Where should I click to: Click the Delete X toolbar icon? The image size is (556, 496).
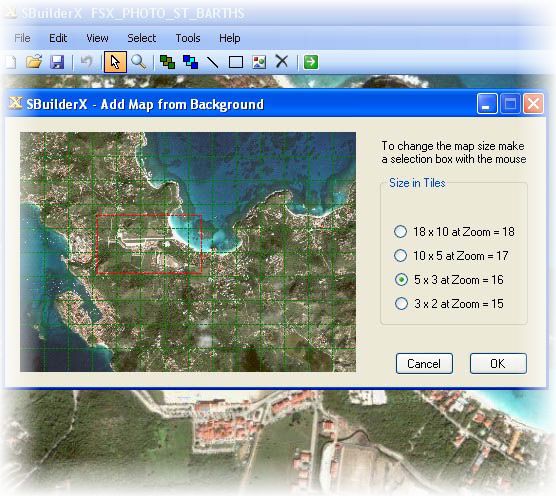coord(282,62)
